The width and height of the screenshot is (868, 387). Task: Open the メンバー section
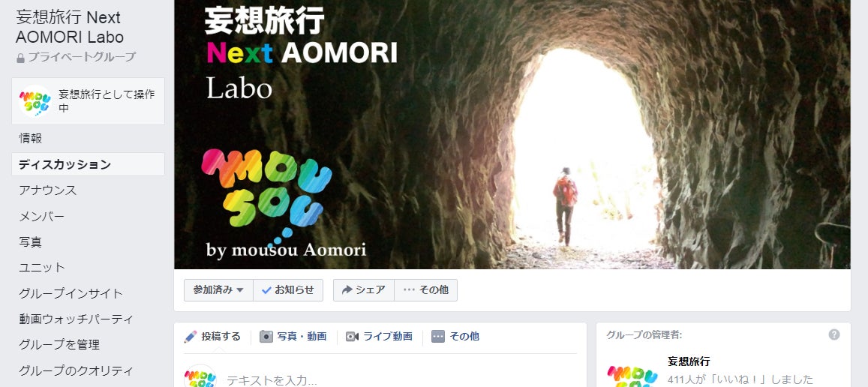(41, 217)
